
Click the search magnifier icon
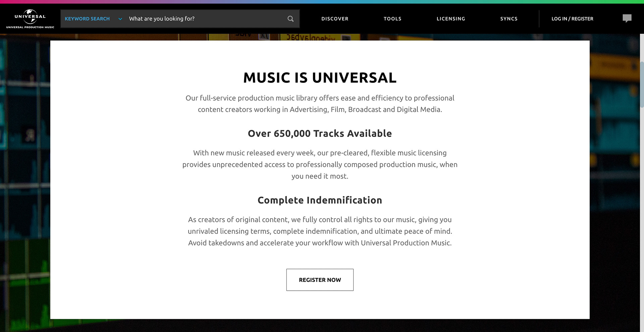(290, 19)
